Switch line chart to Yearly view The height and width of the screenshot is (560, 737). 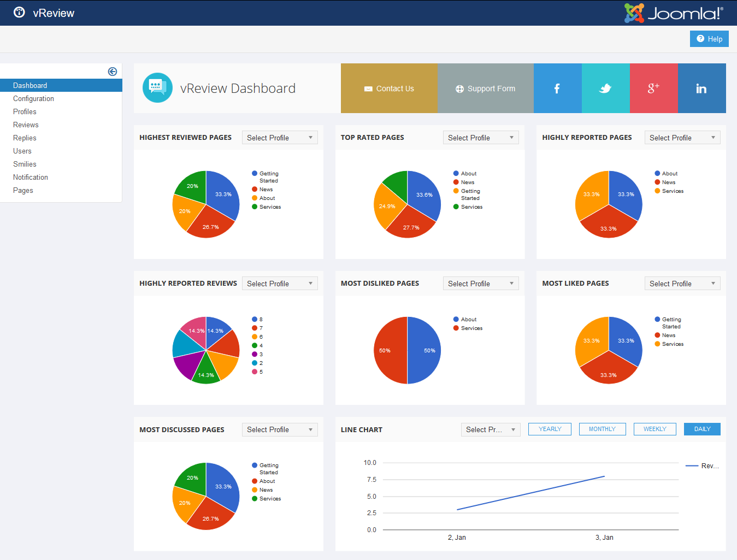(x=550, y=429)
